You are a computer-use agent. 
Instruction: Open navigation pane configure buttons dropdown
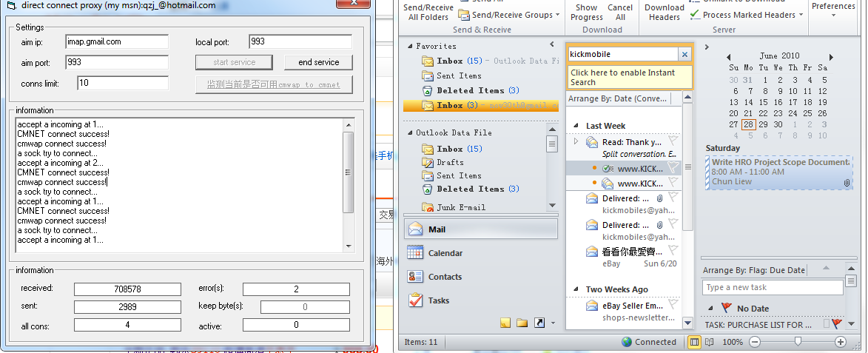pos(553,323)
